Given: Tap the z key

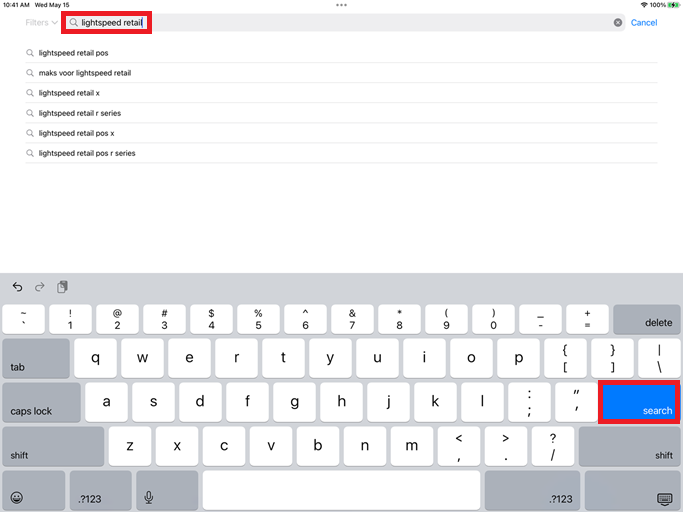Looking at the screenshot, I should pos(130,446).
